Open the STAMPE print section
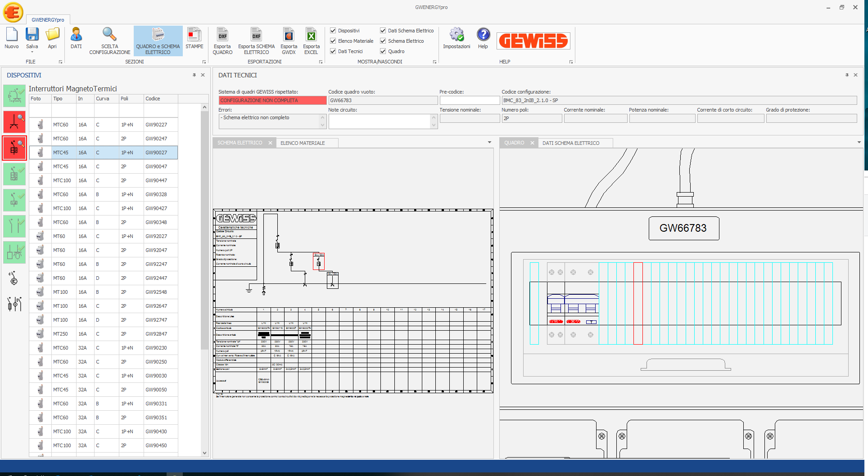This screenshot has width=868, height=476. coord(194,38)
